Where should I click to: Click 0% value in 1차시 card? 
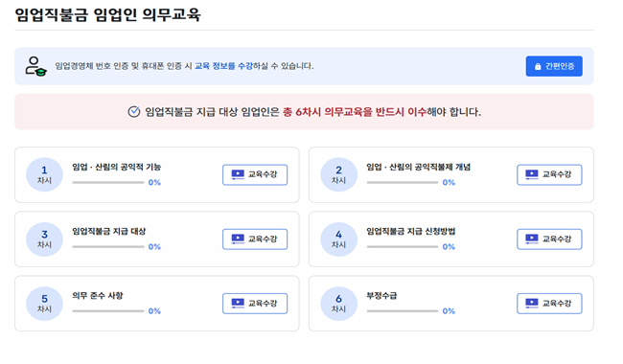154,183
